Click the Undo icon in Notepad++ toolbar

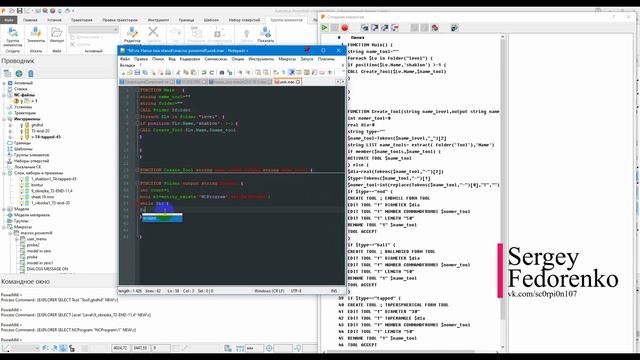pyautogui.click(x=203, y=72)
